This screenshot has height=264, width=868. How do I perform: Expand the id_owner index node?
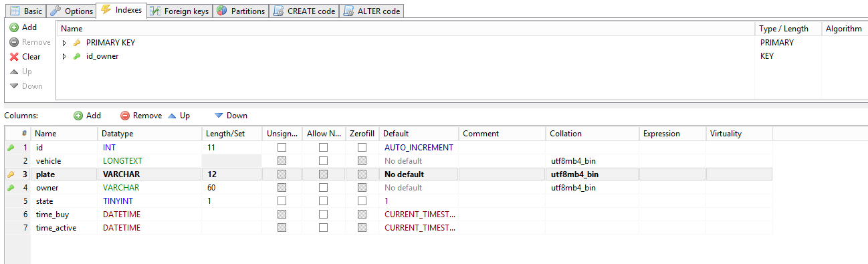tap(64, 57)
